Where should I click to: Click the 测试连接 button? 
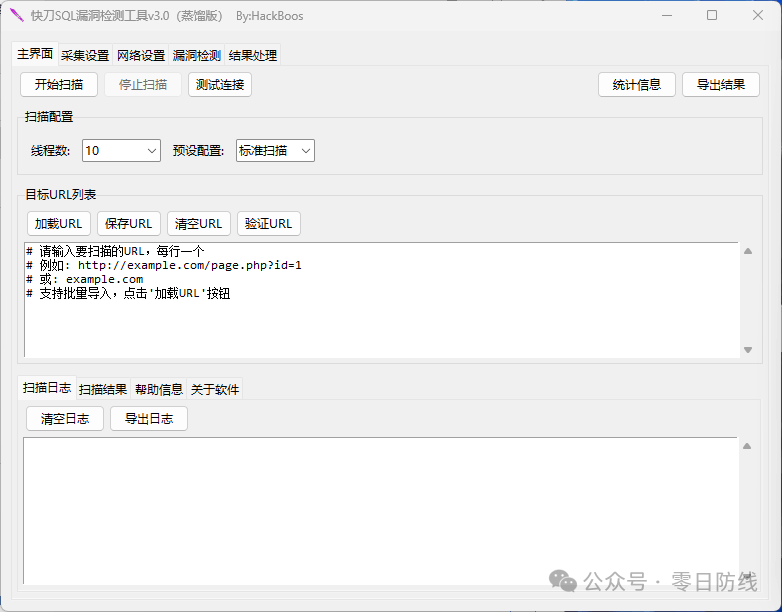(220, 85)
